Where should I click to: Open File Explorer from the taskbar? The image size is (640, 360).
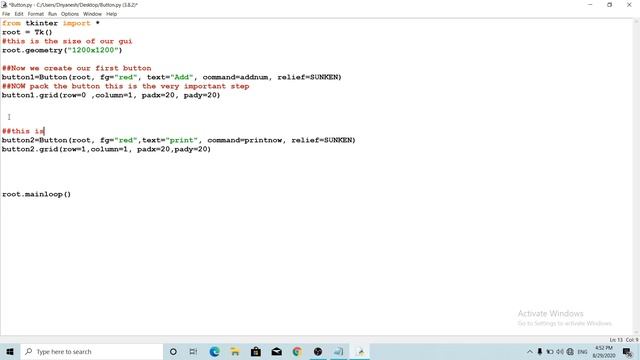tap(235, 351)
